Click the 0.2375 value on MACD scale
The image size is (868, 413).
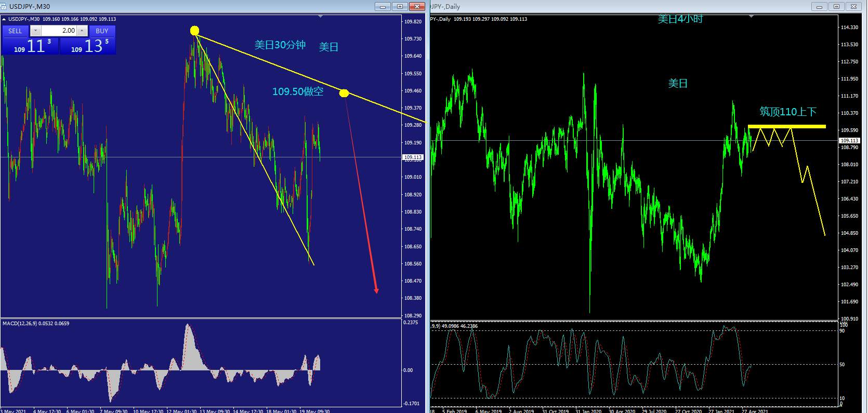tap(410, 322)
